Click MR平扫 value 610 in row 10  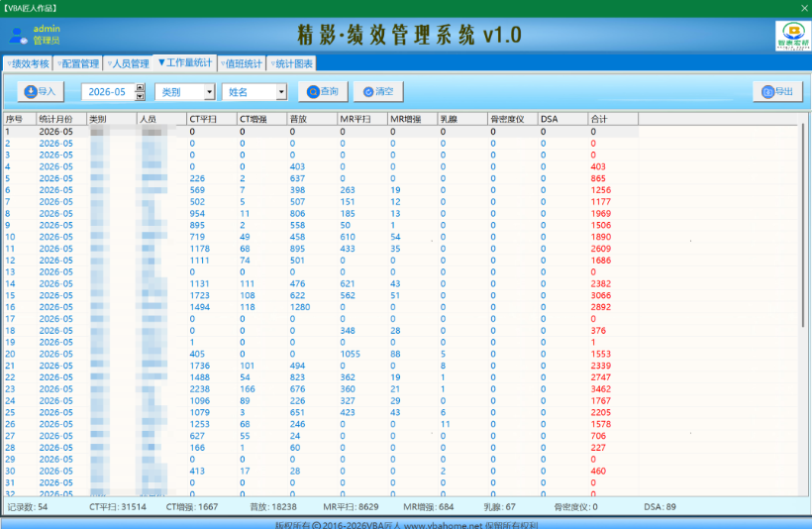(348, 237)
